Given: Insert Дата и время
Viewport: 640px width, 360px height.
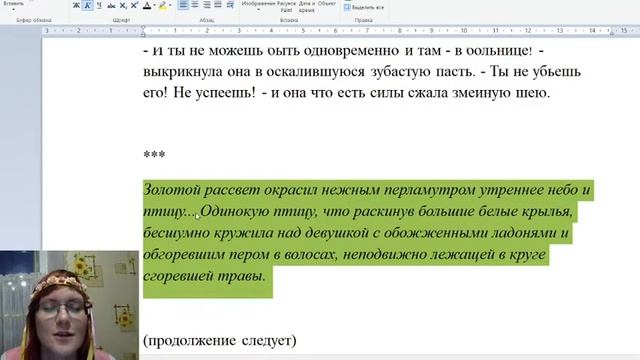Looking at the screenshot, I should pyautogui.click(x=307, y=6).
